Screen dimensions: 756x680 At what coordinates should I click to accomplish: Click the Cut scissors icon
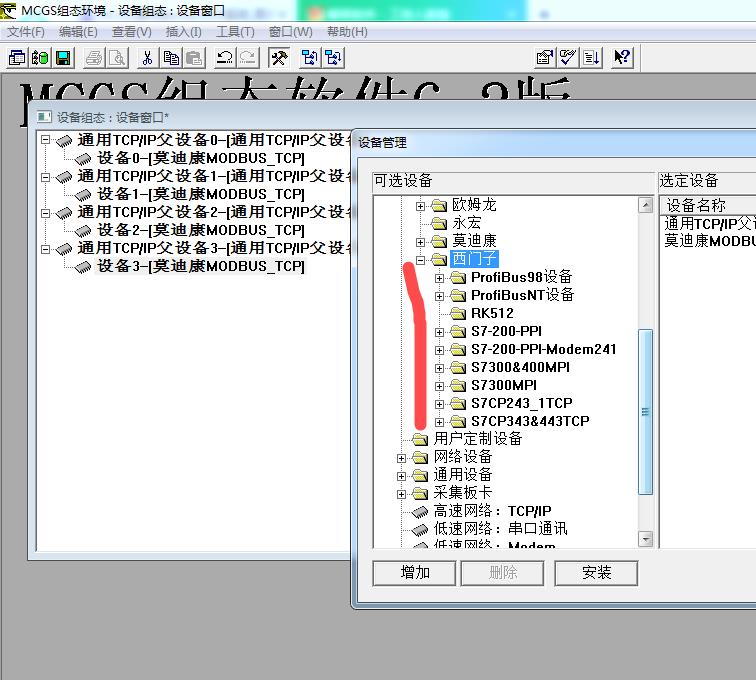147,57
